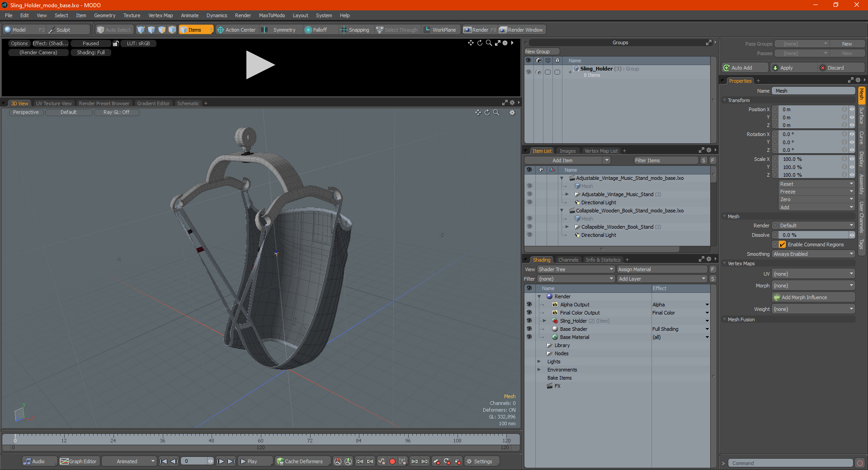Click Add Morph Influence button
868x470 pixels.
[813, 297]
